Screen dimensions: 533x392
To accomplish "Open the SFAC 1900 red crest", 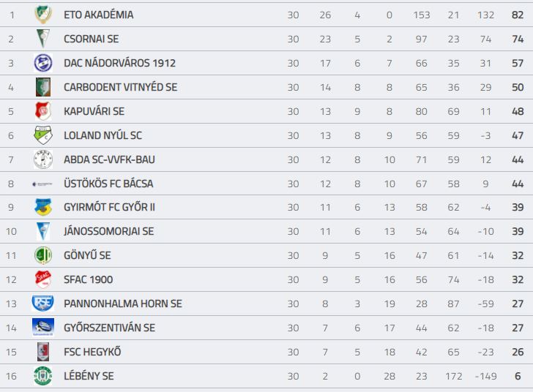I will pyautogui.click(x=43, y=279).
